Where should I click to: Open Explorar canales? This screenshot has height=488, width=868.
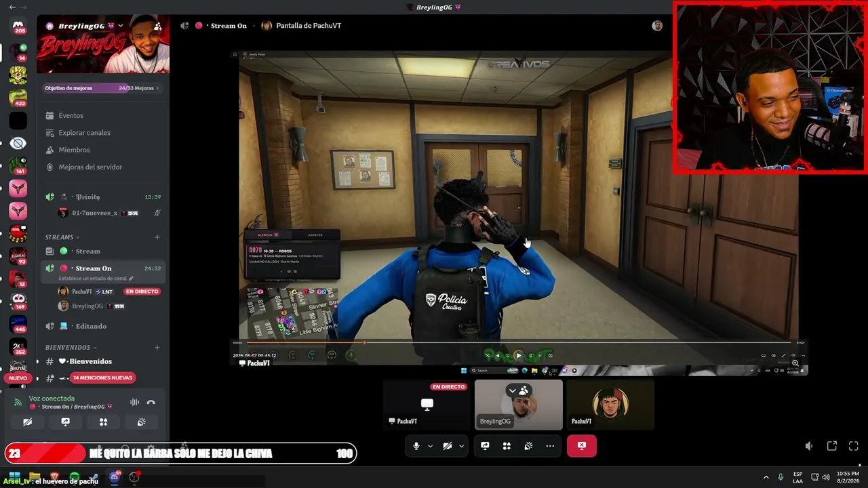103,133
